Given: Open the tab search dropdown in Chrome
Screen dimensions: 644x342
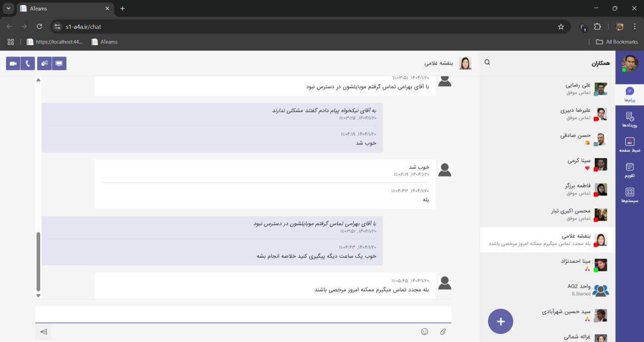Looking at the screenshot, I should tap(9, 8).
